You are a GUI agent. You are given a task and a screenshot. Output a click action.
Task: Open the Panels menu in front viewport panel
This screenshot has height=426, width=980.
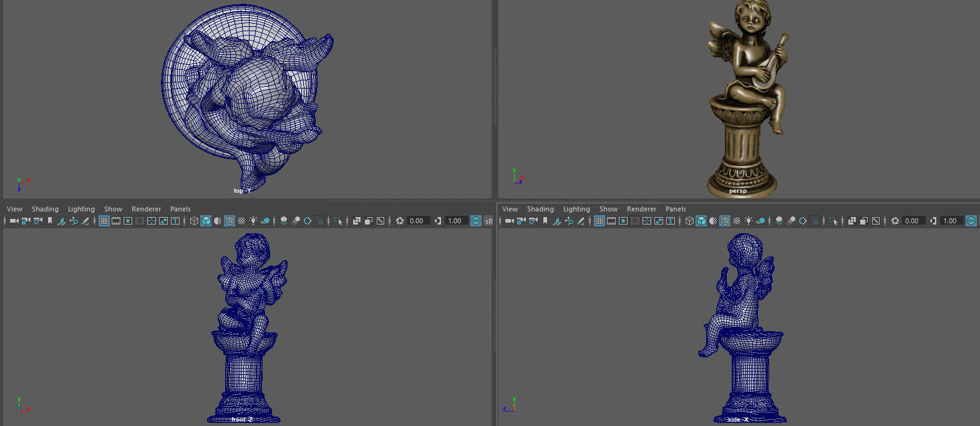coord(180,209)
